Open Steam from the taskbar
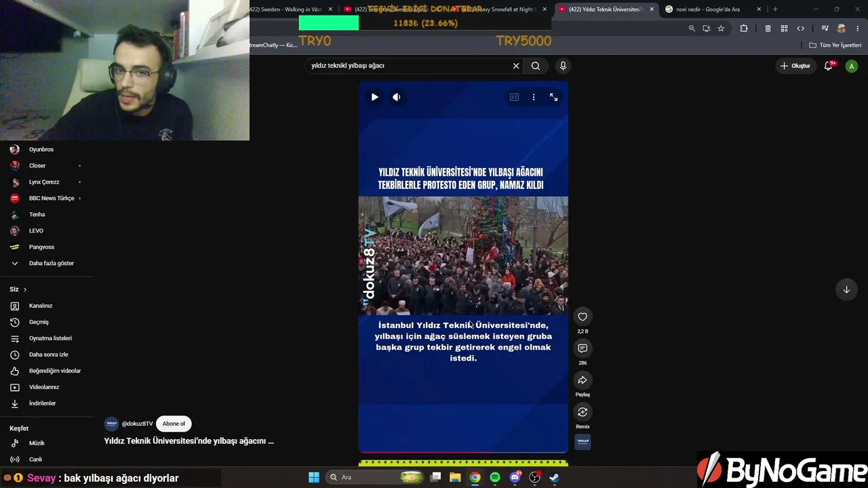868x488 pixels. coord(554,477)
